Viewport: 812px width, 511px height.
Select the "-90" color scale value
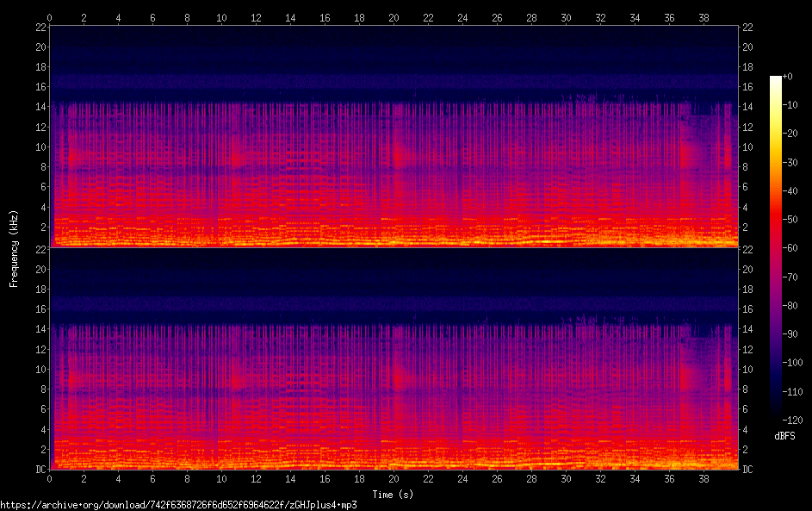click(790, 333)
